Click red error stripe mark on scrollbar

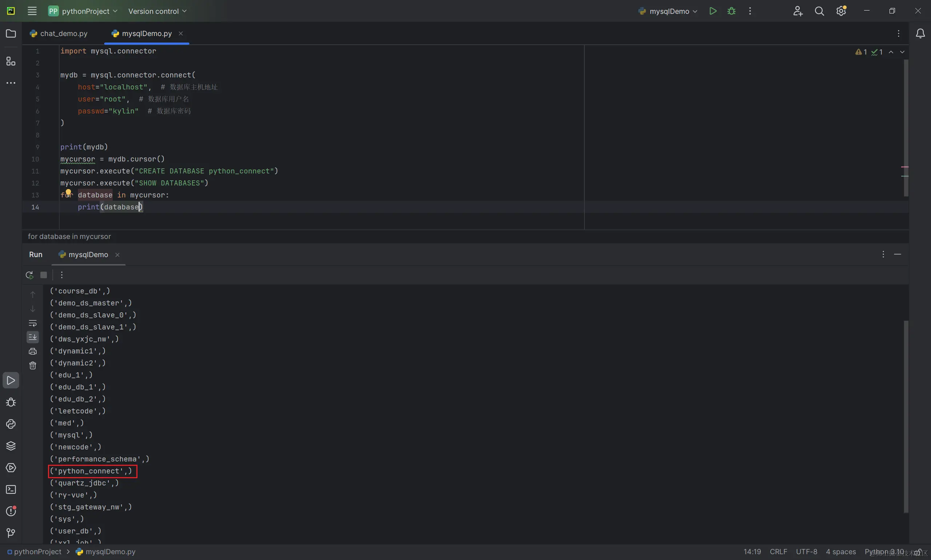click(905, 167)
